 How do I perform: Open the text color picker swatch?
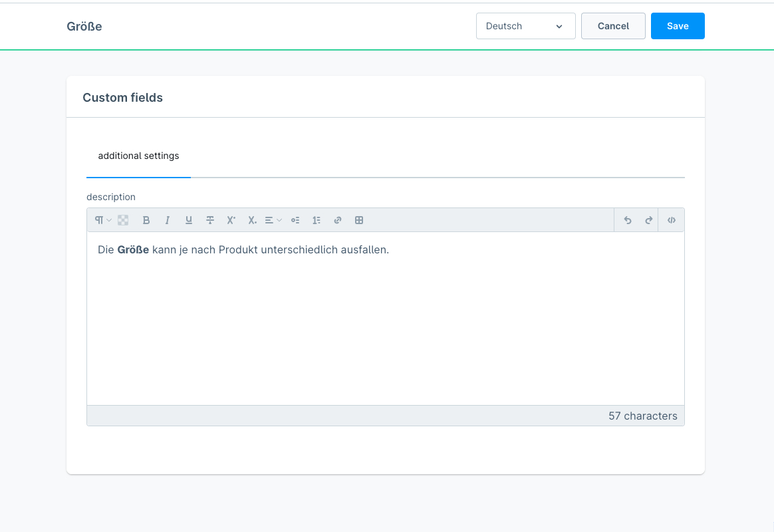123,220
